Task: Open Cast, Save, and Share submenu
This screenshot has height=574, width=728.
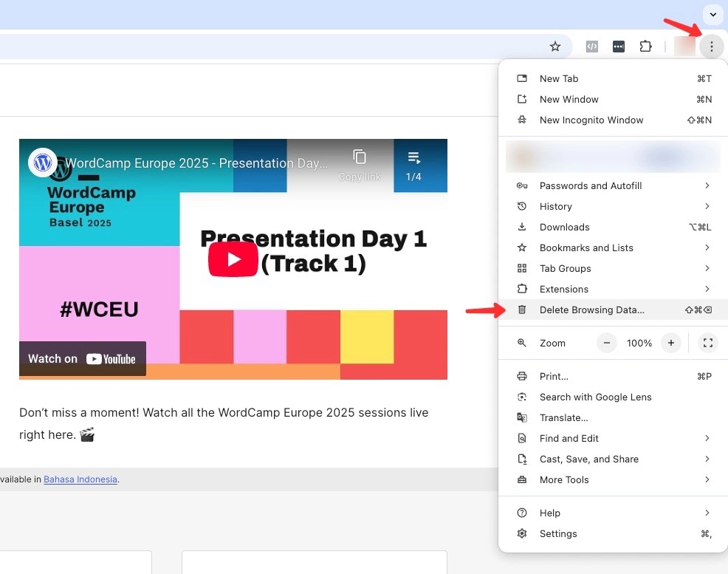Action: point(614,459)
